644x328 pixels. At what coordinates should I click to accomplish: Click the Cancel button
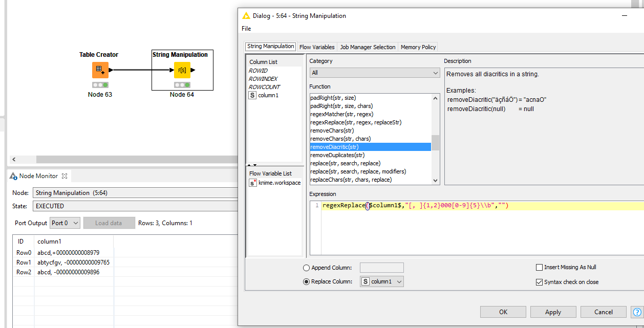click(x=603, y=312)
